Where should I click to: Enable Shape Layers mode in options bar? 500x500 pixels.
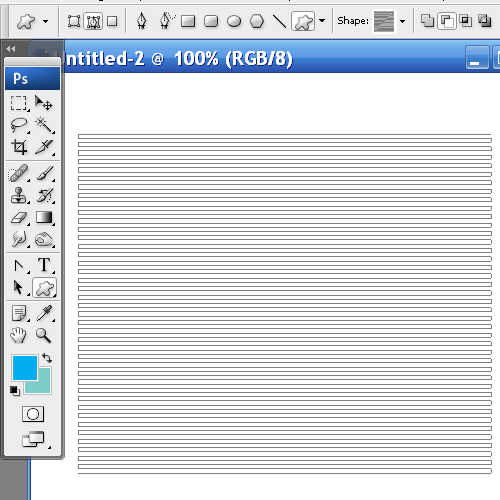pos(74,21)
